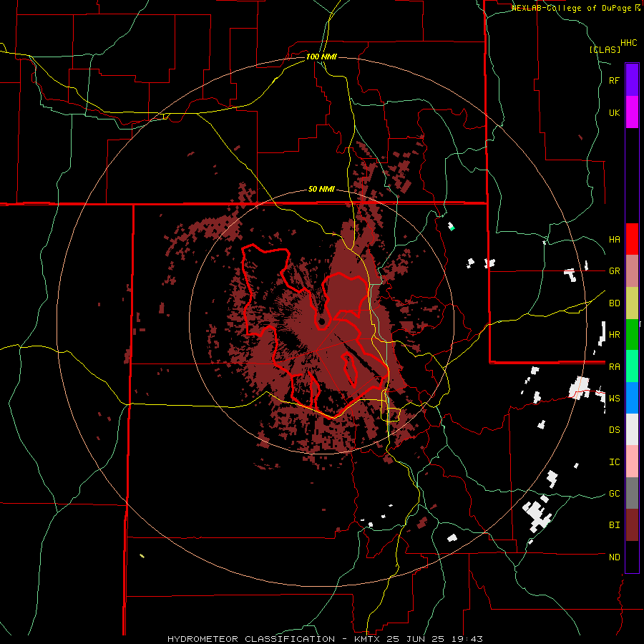The width and height of the screenshot is (644, 644).
Task: Select the BD yellow legend swatch
Action: (x=632, y=303)
